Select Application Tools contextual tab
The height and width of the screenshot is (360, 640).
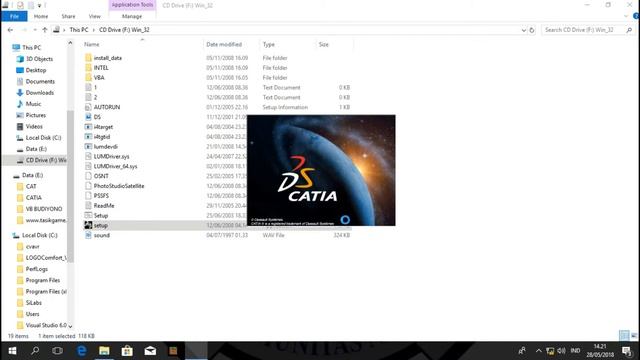click(132, 5)
